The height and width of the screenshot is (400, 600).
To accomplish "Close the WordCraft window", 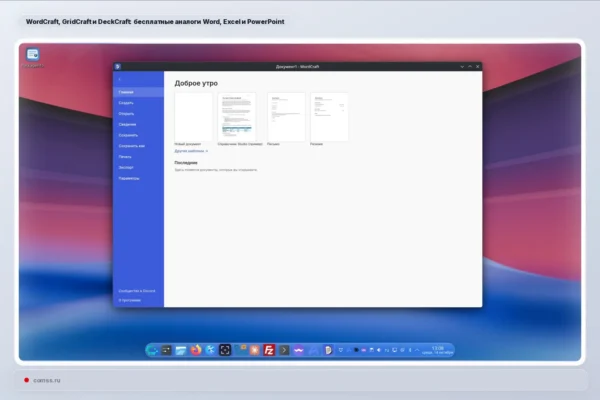I will pos(478,67).
